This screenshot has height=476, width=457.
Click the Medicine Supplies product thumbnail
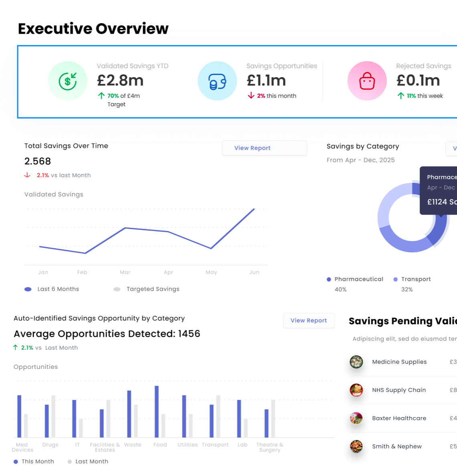356,362
